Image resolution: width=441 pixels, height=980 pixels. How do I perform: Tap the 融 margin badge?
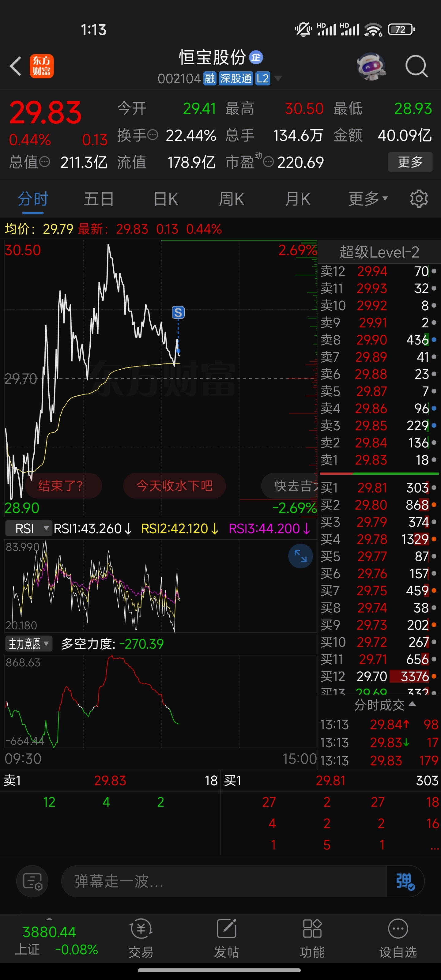pyautogui.click(x=210, y=79)
